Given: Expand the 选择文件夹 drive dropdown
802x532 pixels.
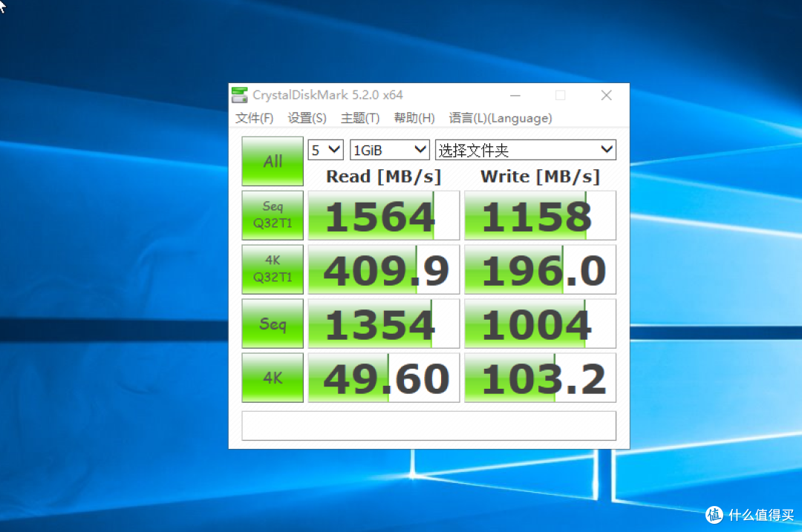Looking at the screenshot, I should pyautogui.click(x=525, y=150).
